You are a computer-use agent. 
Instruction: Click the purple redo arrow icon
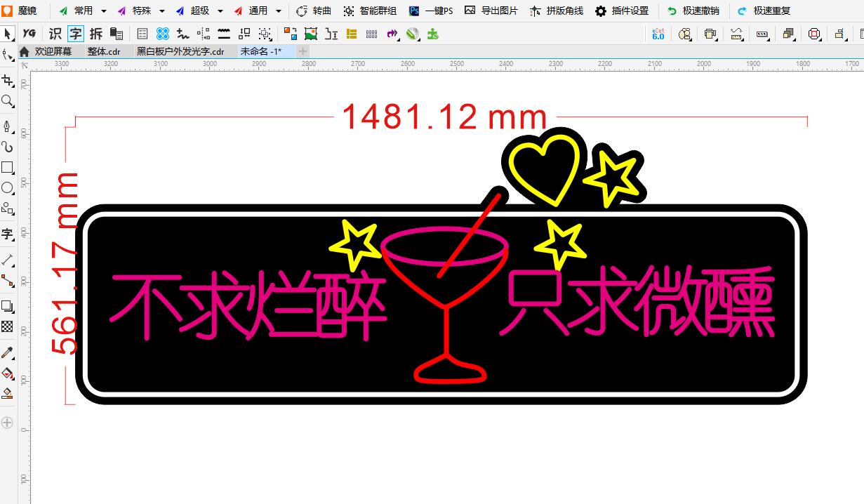tap(392, 33)
